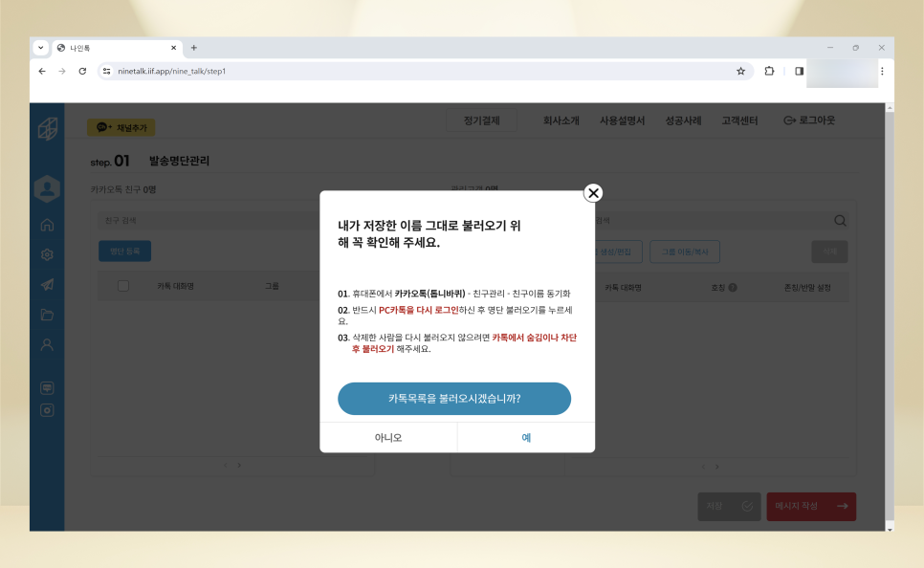Click the 호칭 help question icon
Image resolution: width=924 pixels, height=568 pixels.
tap(733, 288)
